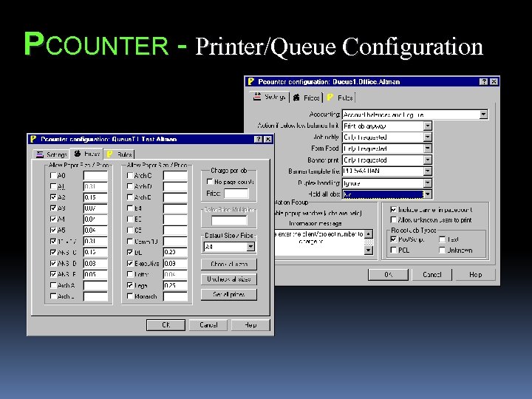Toggle the PostScript reject job type checkbox
Image resolution: width=532 pixels, height=399 pixels.
394,239
